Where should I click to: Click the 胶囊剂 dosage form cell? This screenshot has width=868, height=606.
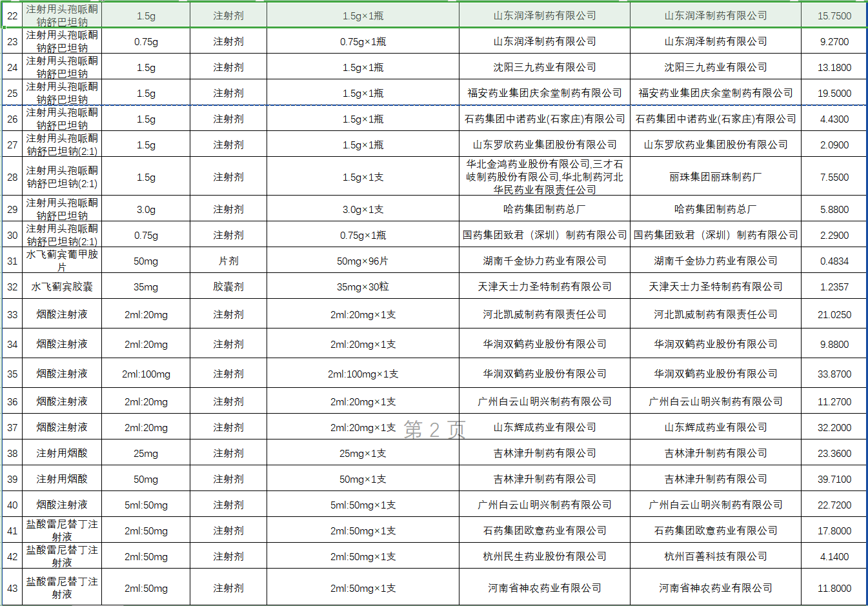(x=228, y=287)
